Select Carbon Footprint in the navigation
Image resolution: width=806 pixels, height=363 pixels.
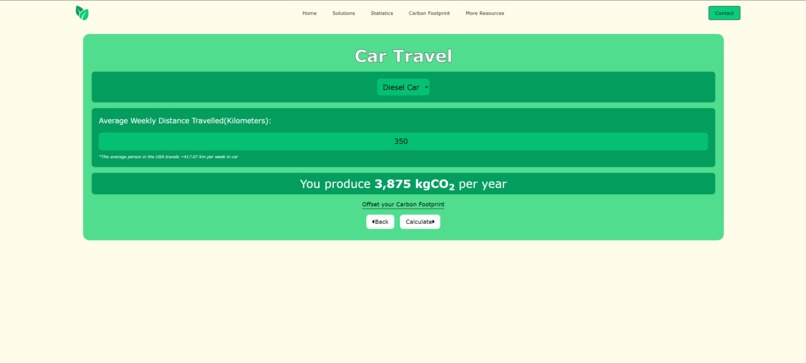[x=429, y=13]
